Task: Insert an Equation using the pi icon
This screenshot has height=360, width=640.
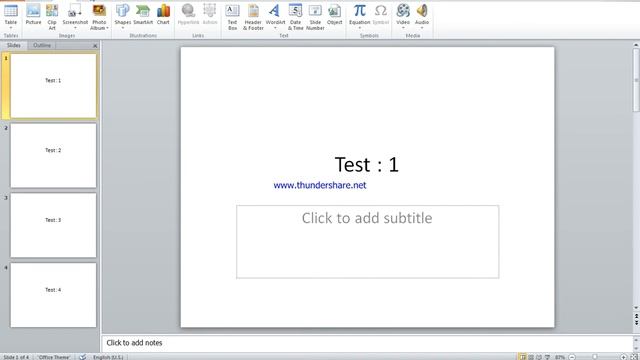Action: 359,11
